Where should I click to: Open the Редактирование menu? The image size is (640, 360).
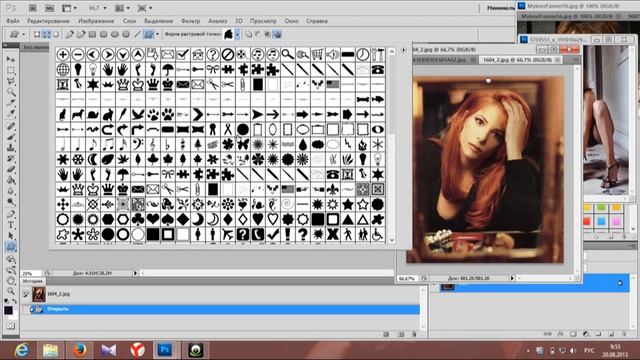(x=48, y=21)
